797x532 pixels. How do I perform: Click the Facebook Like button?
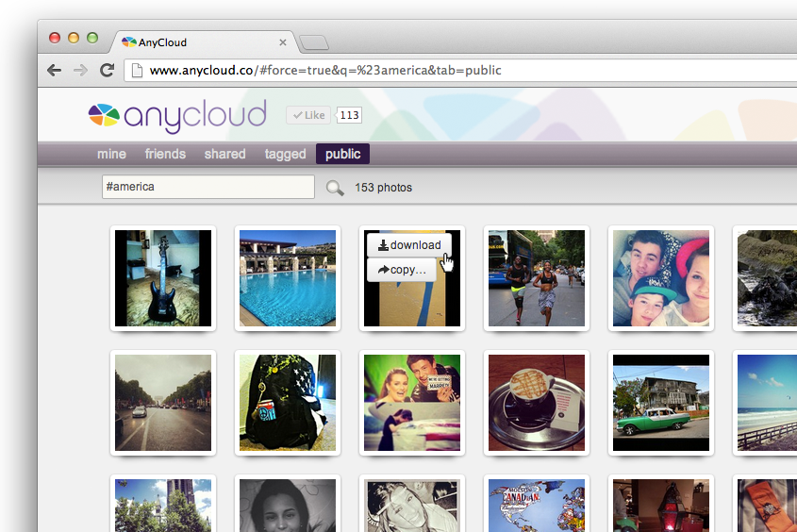point(308,115)
